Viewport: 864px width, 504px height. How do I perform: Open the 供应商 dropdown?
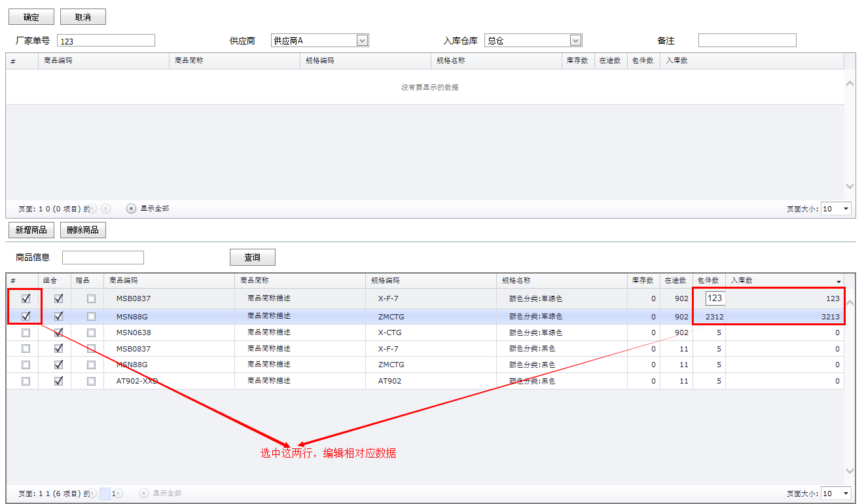pyautogui.click(x=362, y=41)
